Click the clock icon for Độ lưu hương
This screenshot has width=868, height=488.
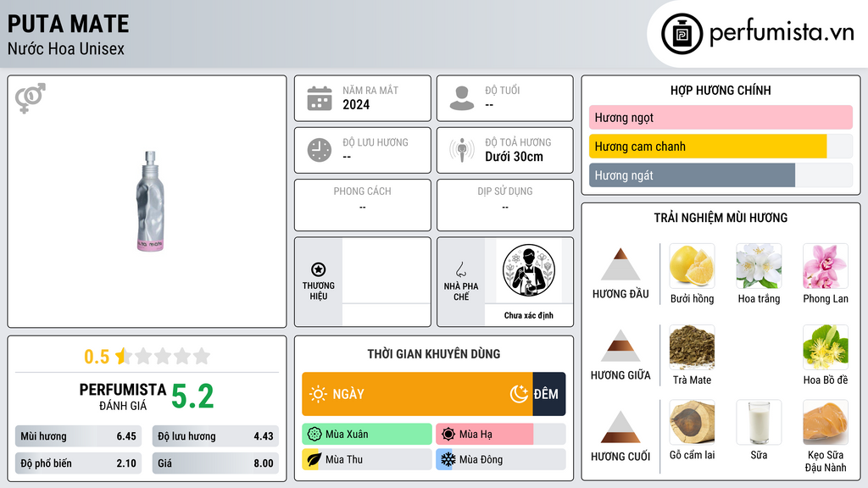click(x=320, y=150)
